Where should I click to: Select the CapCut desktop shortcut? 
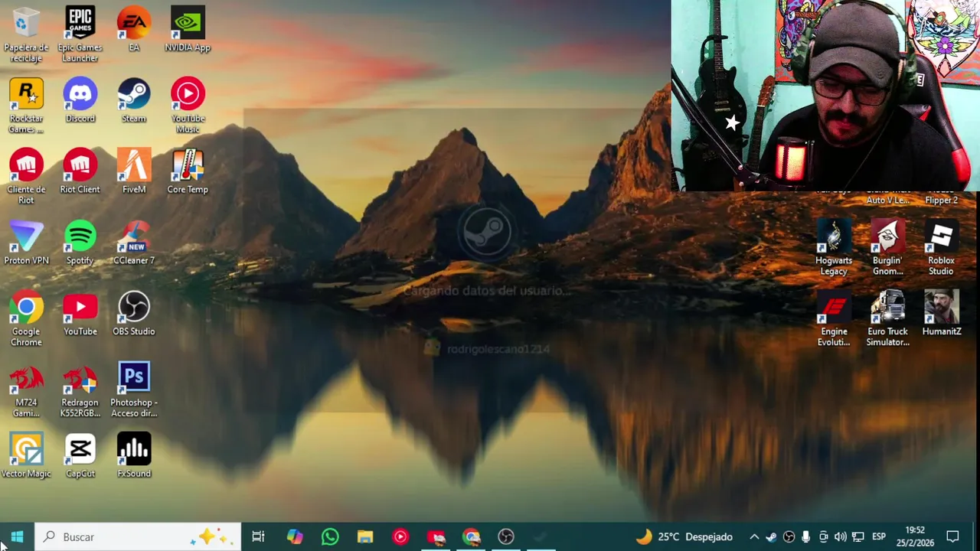[80, 456]
